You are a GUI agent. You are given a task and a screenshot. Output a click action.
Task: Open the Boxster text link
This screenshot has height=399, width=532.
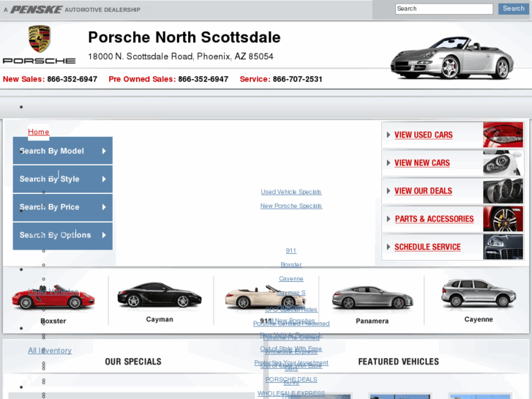(x=291, y=264)
